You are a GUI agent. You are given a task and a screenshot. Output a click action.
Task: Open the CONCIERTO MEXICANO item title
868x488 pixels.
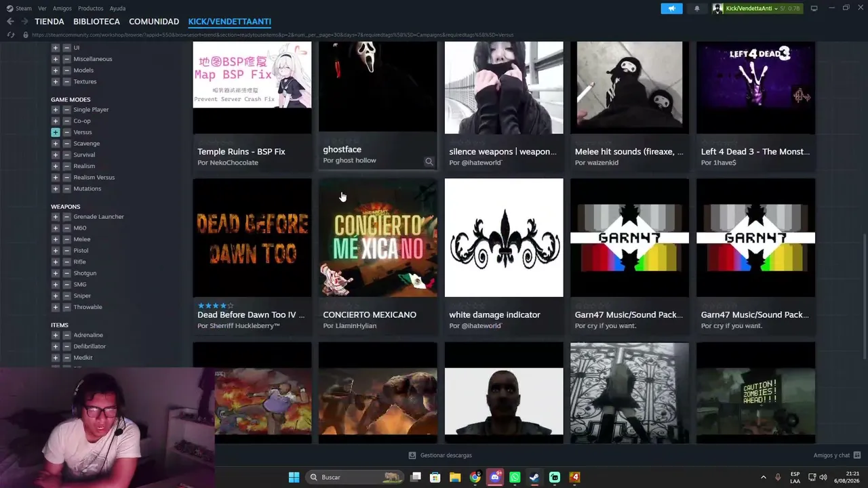[370, 314]
